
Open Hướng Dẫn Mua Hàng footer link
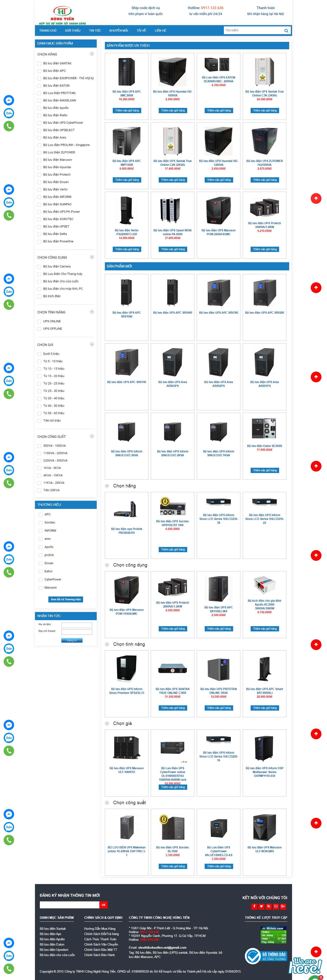(x=100, y=929)
